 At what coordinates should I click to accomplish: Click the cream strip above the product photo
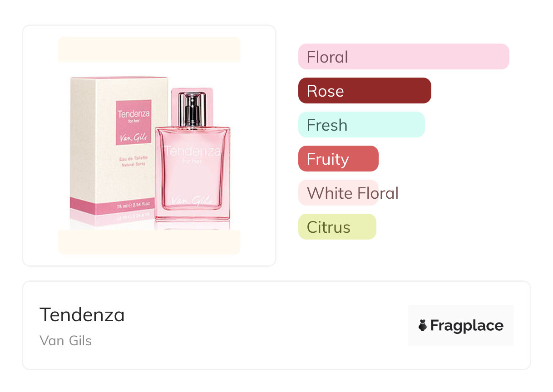coord(149,49)
